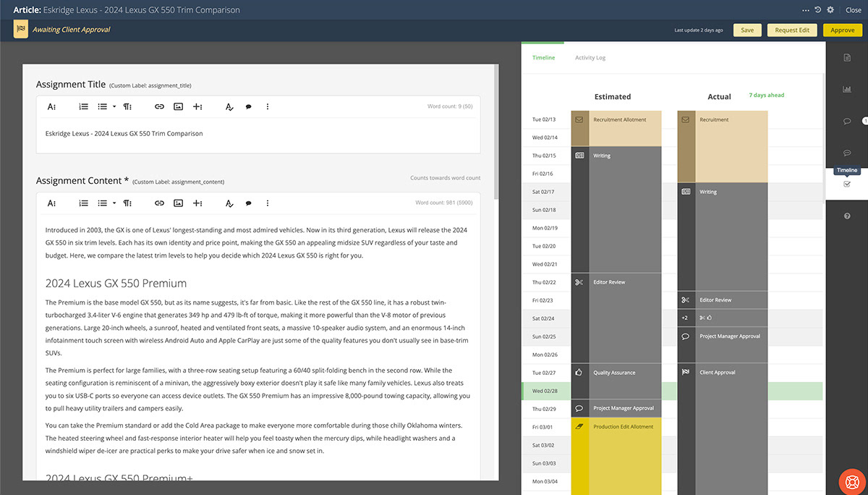Open the bar chart panel in sidebar
The image size is (868, 495).
(847, 89)
